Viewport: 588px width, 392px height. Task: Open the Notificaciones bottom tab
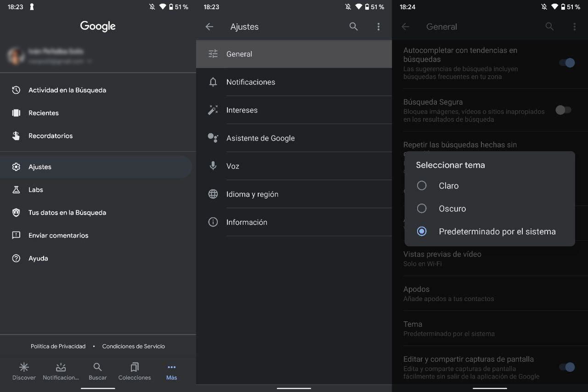click(x=61, y=372)
